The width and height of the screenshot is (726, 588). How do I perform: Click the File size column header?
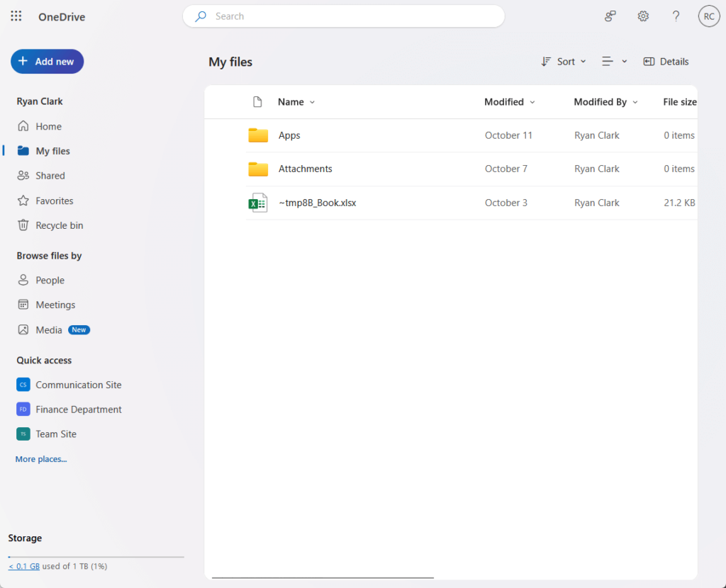(680, 102)
